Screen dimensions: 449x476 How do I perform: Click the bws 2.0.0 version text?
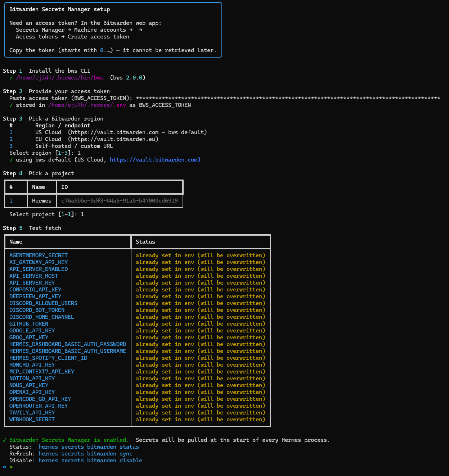tap(128, 78)
